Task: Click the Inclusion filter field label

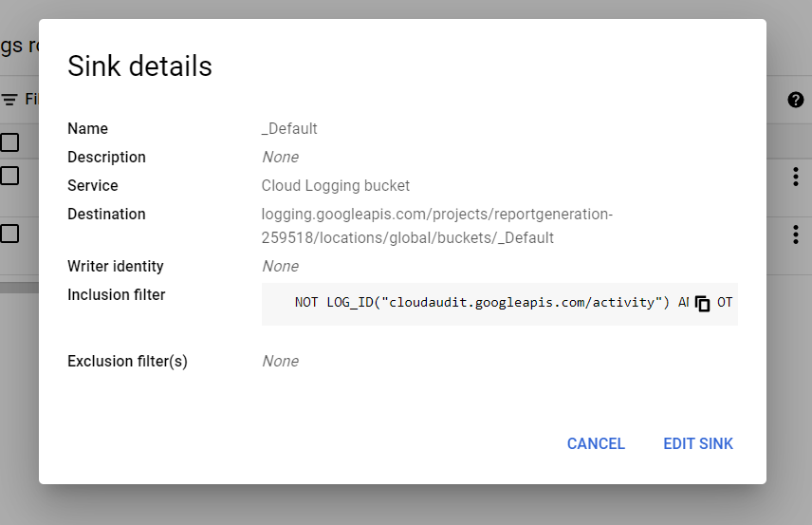Action: point(116,295)
